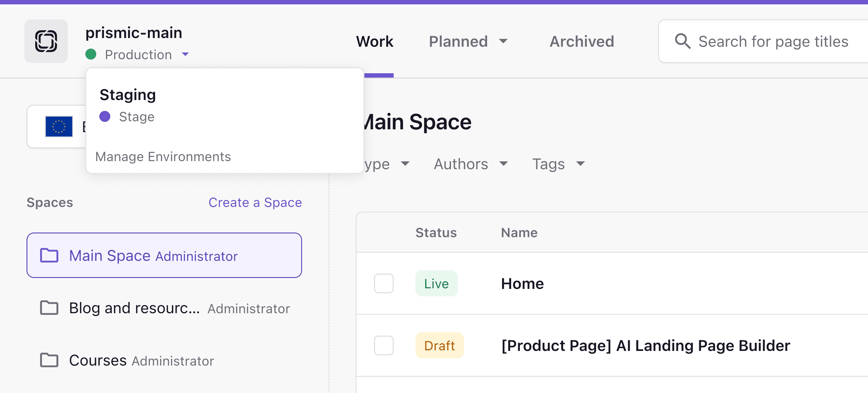Check the checkbox on the Home row
The image size is (868, 393).
tap(383, 284)
